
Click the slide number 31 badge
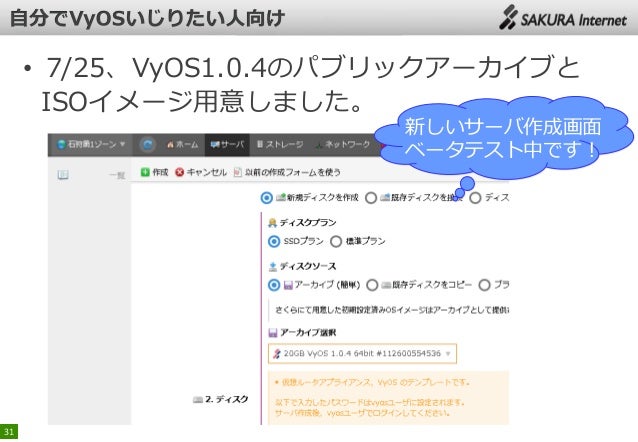pyautogui.click(x=9, y=432)
